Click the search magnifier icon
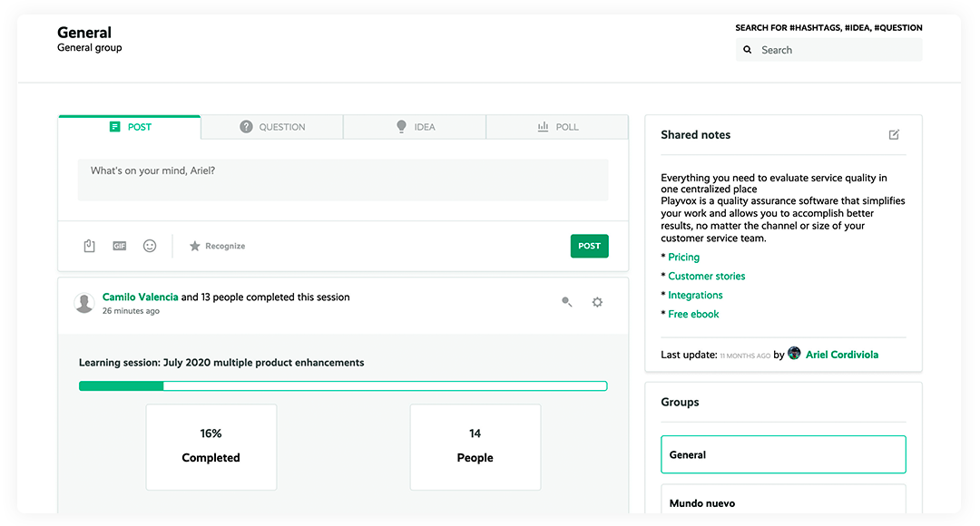The width and height of the screenshot is (980, 526). pyautogui.click(x=748, y=50)
